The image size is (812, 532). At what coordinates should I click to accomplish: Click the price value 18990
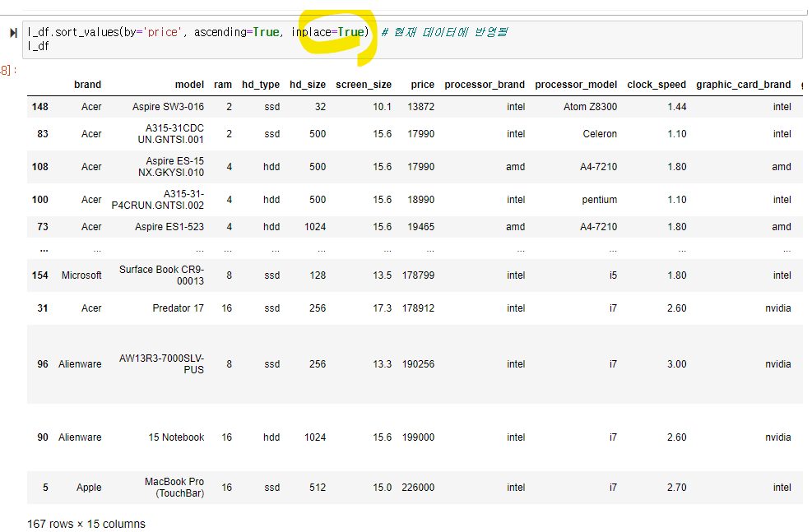click(420, 199)
